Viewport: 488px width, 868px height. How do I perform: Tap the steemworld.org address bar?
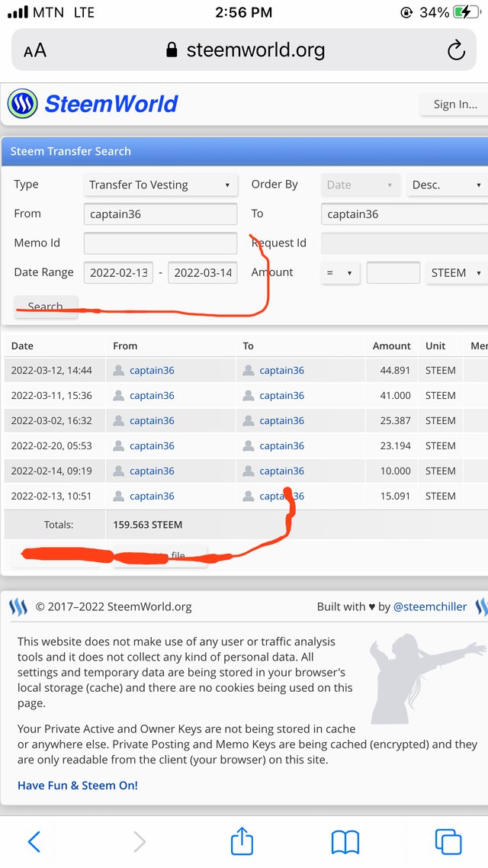244,50
